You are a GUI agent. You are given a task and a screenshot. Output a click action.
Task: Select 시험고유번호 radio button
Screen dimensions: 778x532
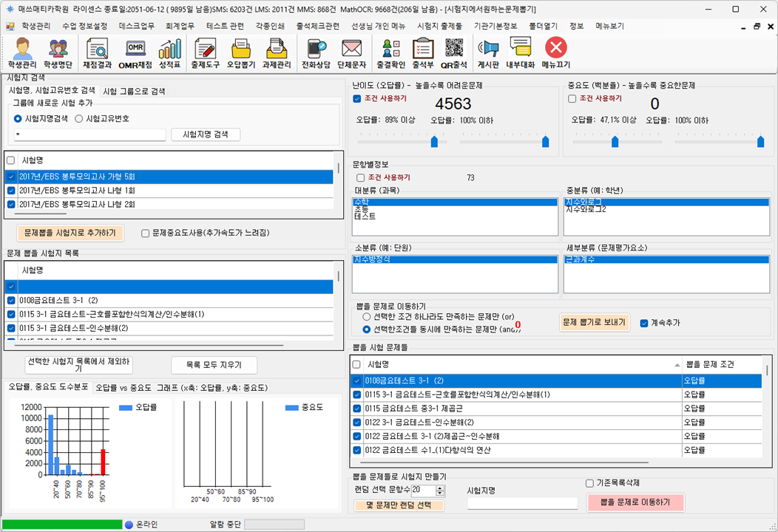pyautogui.click(x=79, y=118)
